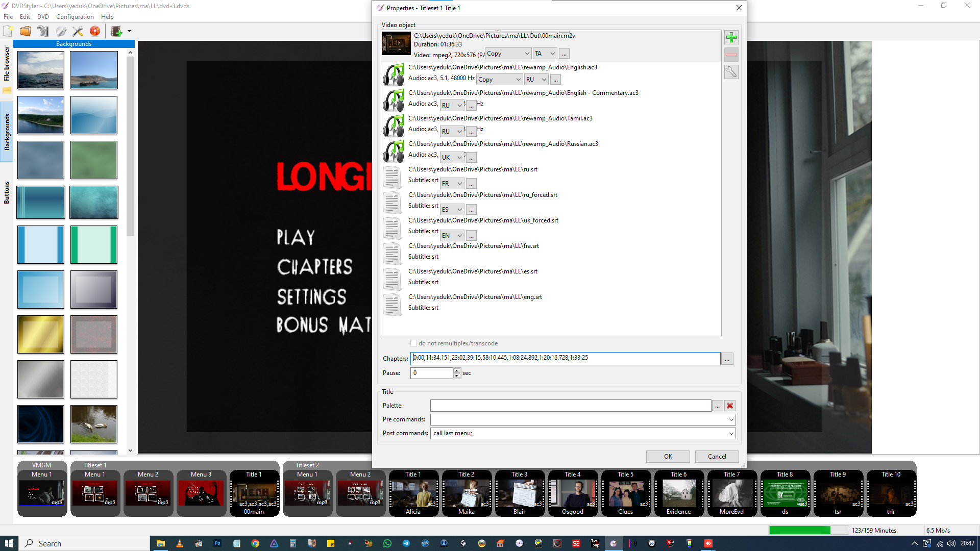The image size is (980, 551).
Task: Click the ellipsis button next to Chapters field
Action: point(727,359)
